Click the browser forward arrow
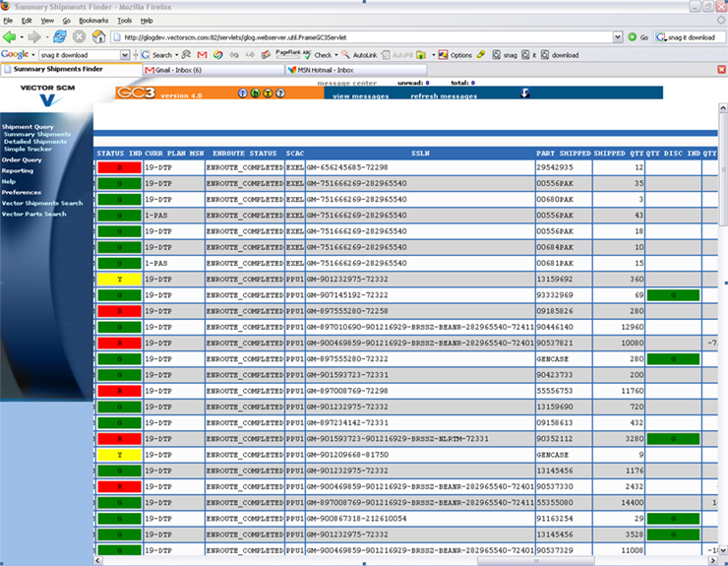The width and height of the screenshot is (728, 566). [x=33, y=36]
